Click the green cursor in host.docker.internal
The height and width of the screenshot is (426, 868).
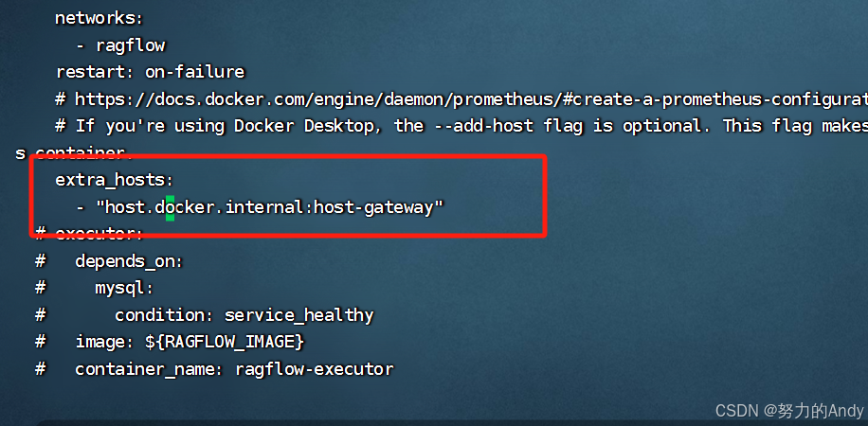pos(170,207)
